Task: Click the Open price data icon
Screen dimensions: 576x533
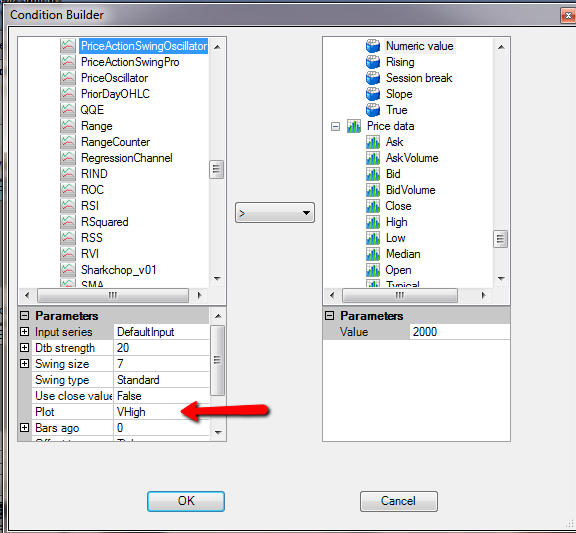Action: point(373,270)
